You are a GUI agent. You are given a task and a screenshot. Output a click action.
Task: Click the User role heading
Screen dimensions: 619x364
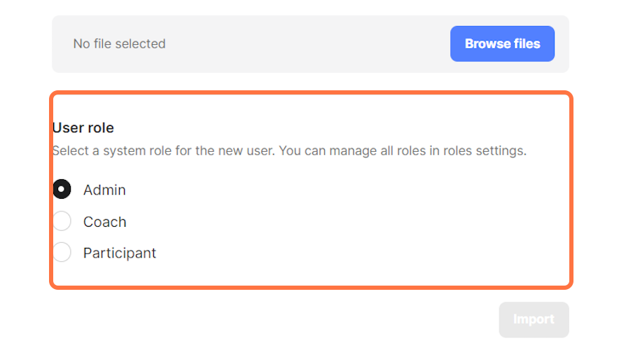click(83, 128)
